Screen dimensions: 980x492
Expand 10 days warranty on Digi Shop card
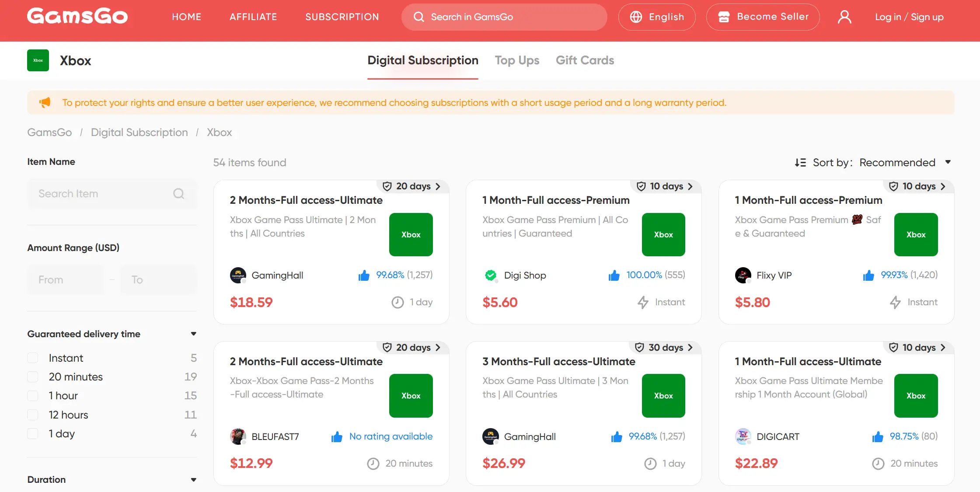point(665,187)
